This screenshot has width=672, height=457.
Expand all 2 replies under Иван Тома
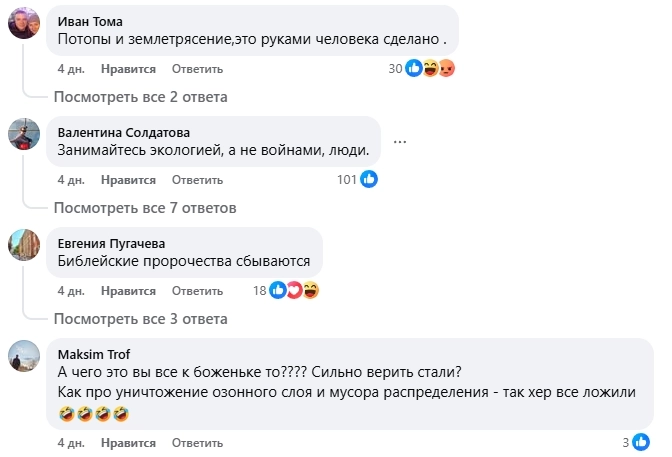point(140,97)
